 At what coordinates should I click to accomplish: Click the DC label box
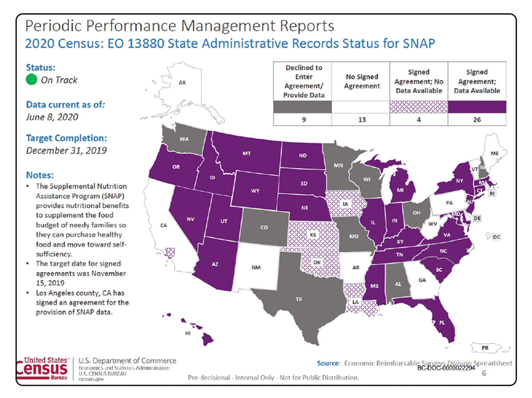pyautogui.click(x=496, y=237)
